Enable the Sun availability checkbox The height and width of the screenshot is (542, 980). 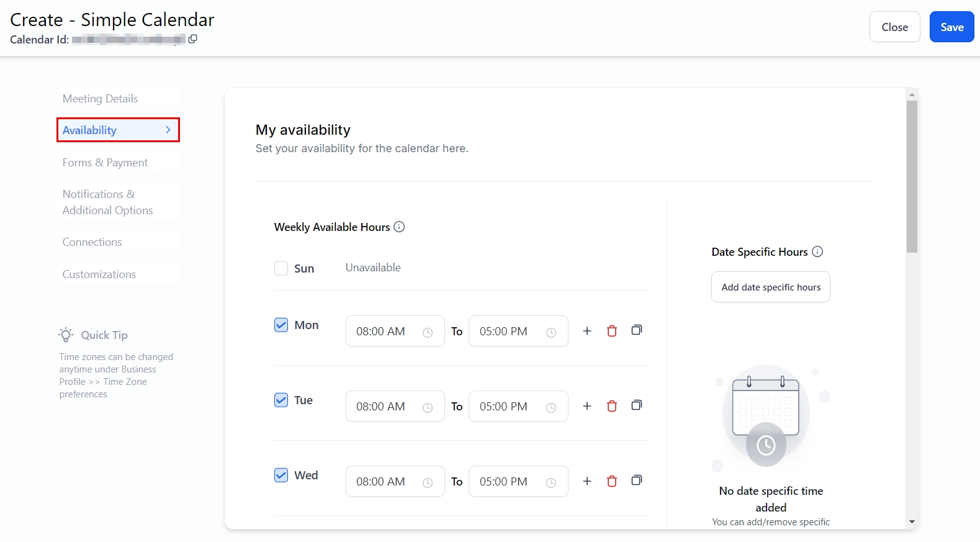click(281, 268)
